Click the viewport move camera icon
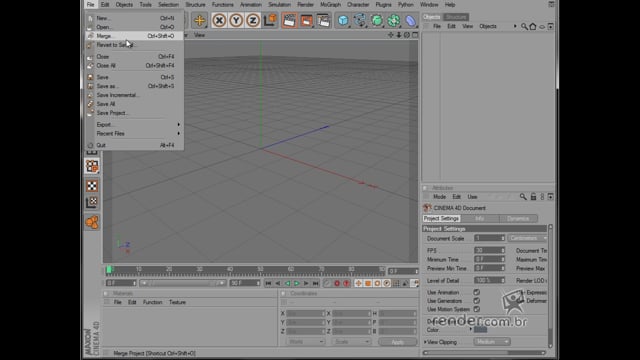This screenshot has width=640, height=360. (391, 35)
